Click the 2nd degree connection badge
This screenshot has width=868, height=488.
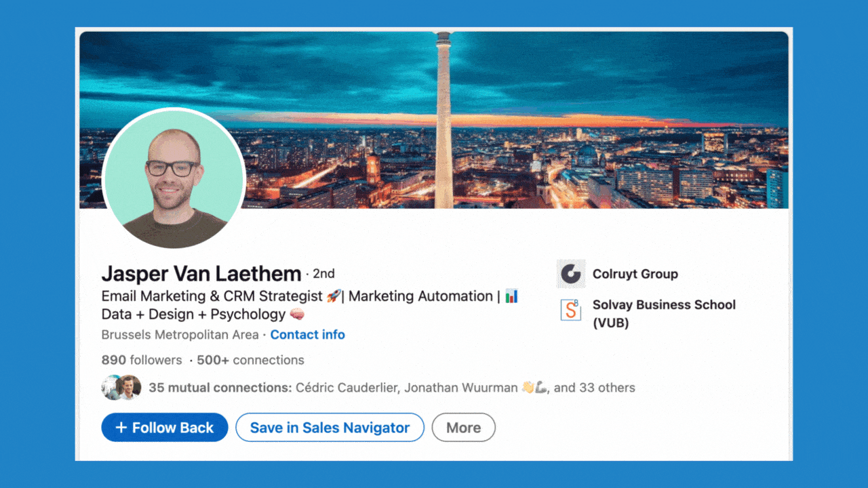[x=323, y=274]
